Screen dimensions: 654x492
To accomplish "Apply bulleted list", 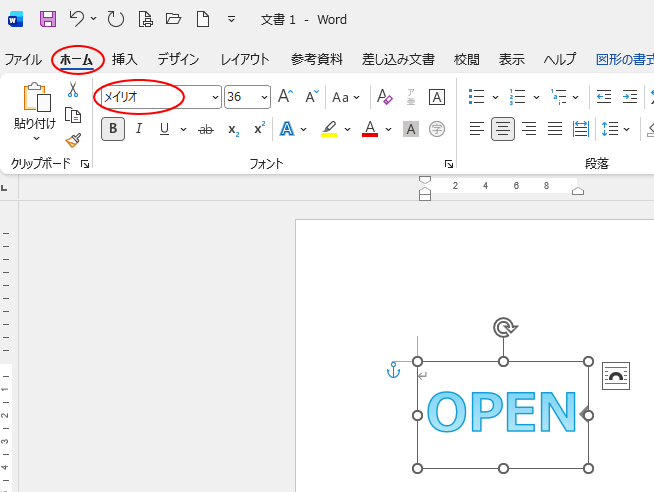I will [x=476, y=97].
